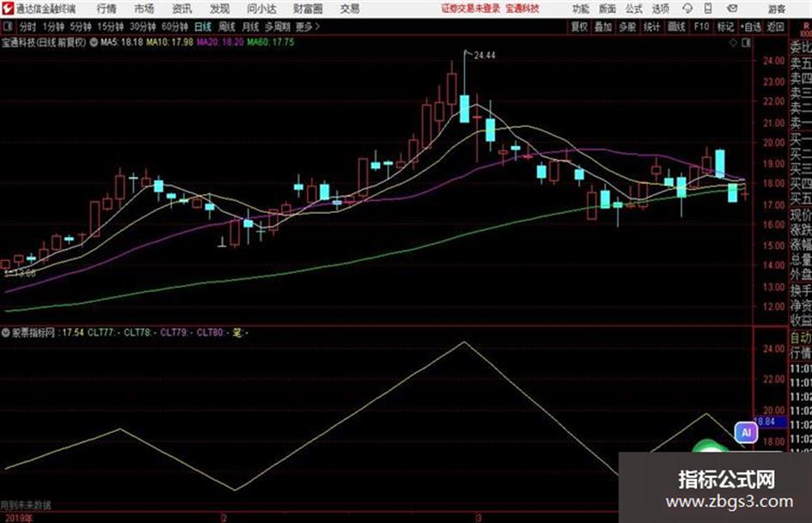Open the 公式 menu
Image resolution: width=812 pixels, height=523 pixels.
click(634, 9)
